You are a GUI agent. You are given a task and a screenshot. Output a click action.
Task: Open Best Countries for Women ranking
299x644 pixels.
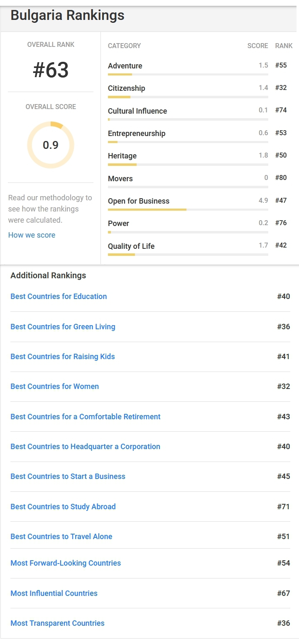point(54,386)
